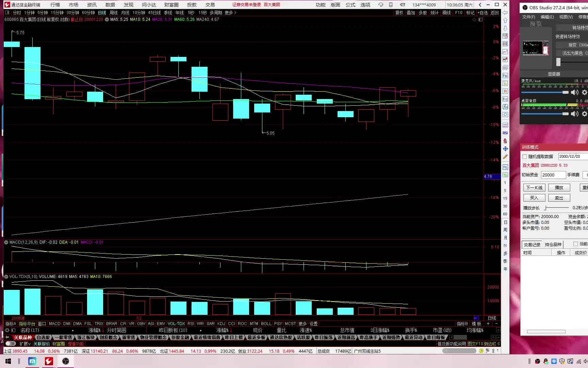Click the 初始资金 input field
This screenshot has width=588, height=368.
(x=553, y=175)
